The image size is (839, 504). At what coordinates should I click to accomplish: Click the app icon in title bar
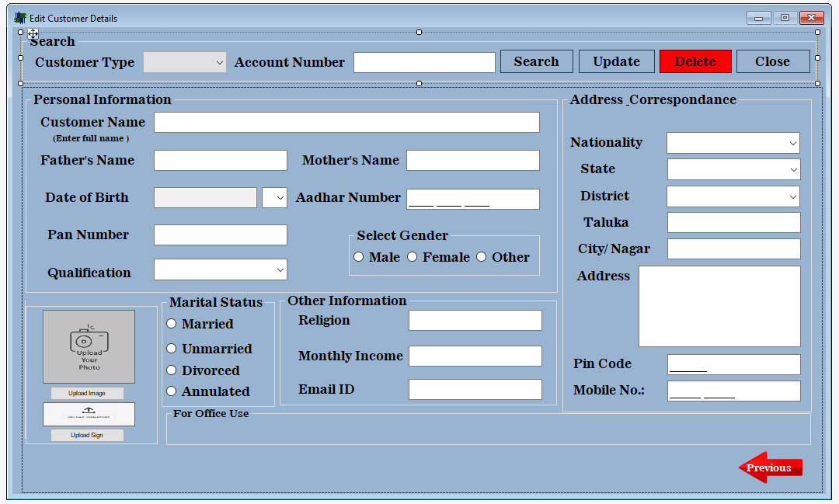[20, 18]
